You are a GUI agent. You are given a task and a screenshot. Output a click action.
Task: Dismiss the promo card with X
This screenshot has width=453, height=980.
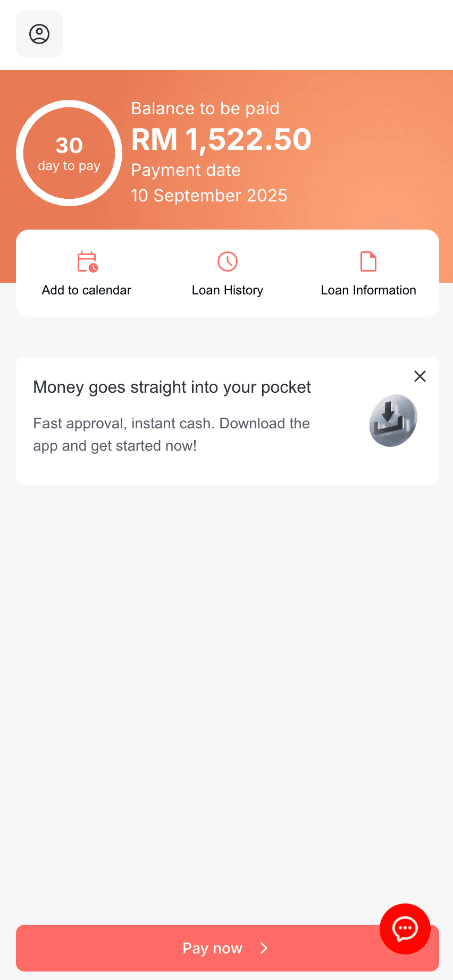tap(420, 376)
